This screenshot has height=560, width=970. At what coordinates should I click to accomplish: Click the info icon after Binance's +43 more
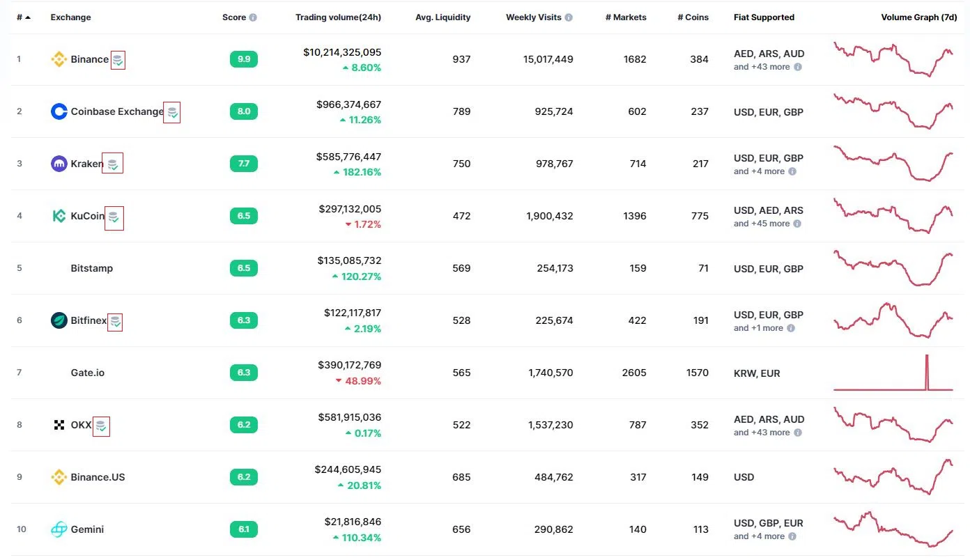[798, 67]
